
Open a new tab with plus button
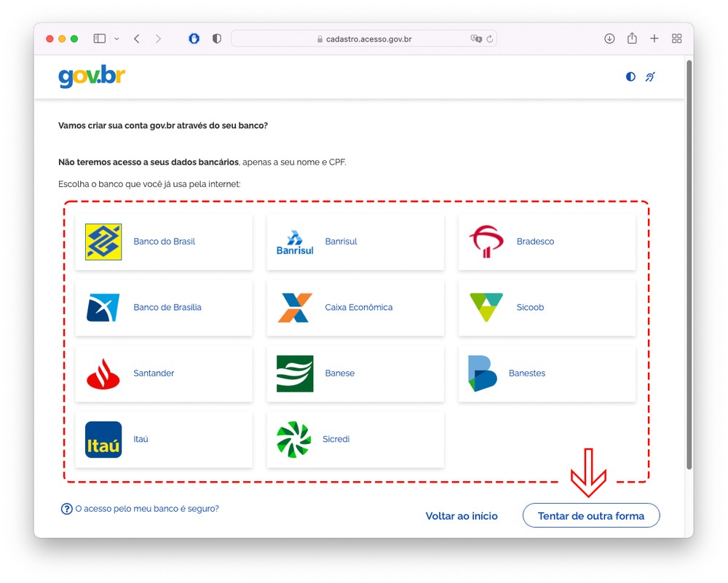654,39
